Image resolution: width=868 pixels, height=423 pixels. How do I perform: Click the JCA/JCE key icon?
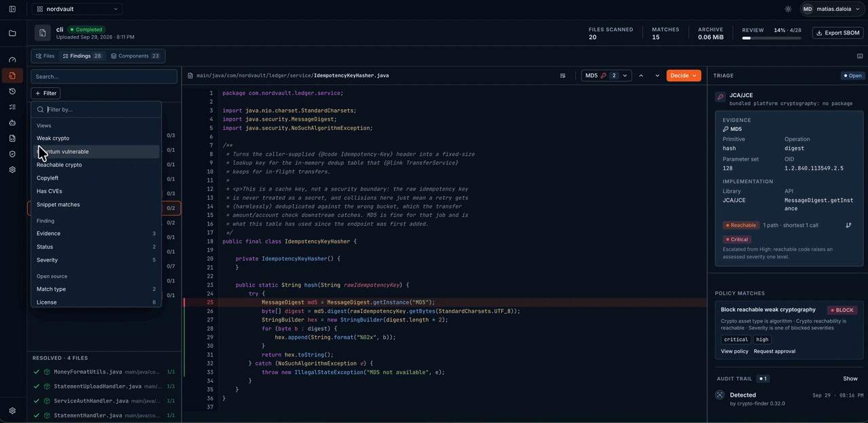(x=720, y=97)
